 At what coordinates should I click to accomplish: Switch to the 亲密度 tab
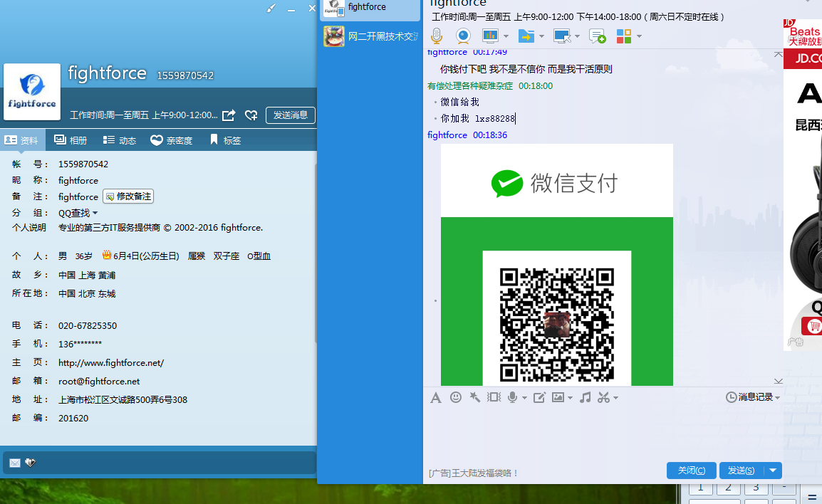tap(172, 140)
